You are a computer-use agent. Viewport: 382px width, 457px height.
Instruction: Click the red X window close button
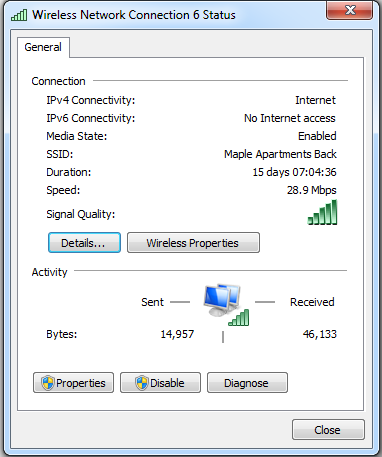point(349,10)
